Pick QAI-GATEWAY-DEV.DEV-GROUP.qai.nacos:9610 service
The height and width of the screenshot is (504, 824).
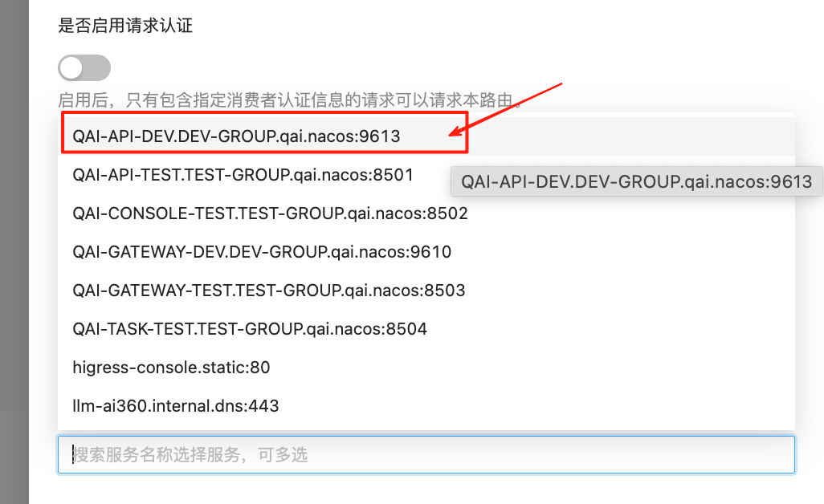(x=426, y=251)
